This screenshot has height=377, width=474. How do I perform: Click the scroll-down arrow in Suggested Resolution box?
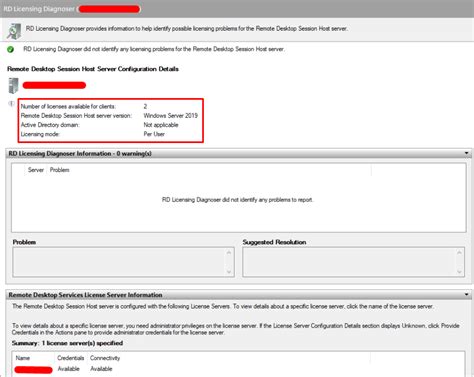pyautogui.click(x=459, y=272)
